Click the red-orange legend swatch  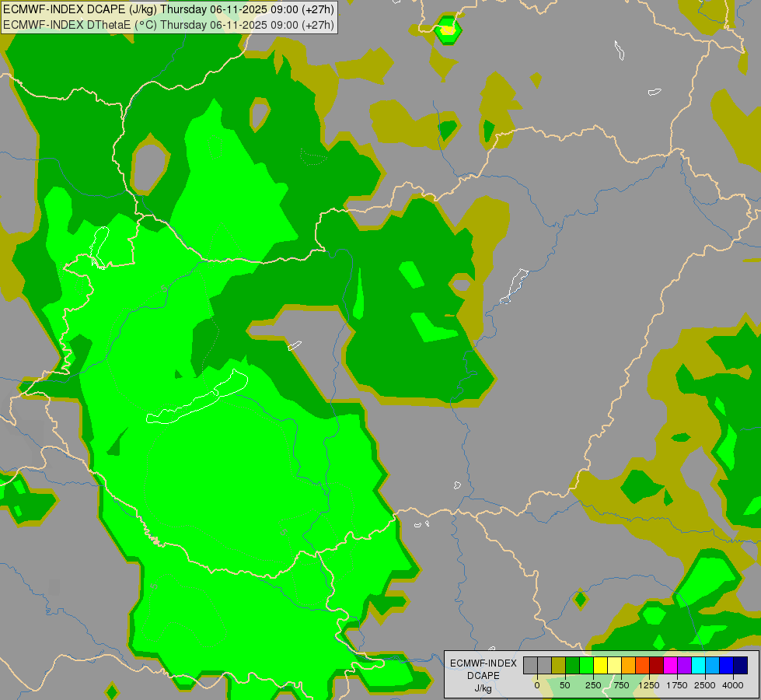(x=643, y=666)
